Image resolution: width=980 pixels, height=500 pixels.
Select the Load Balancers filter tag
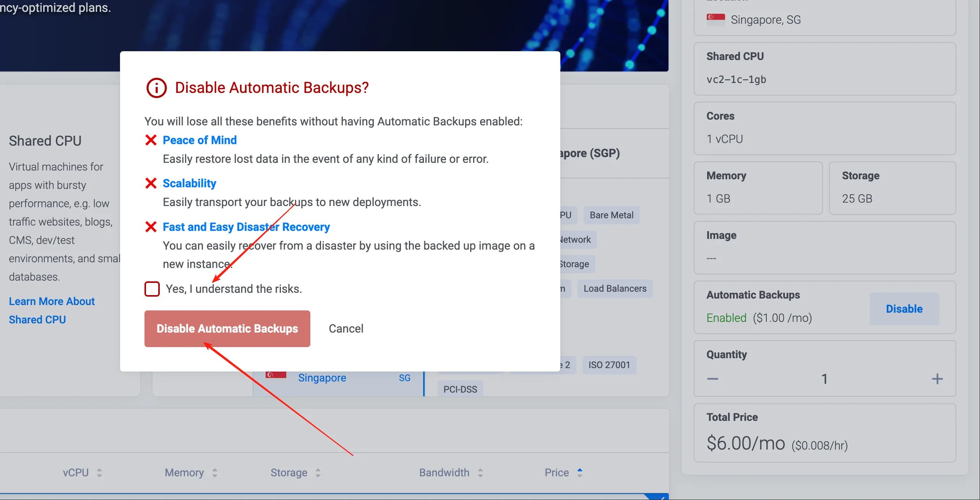[615, 289]
